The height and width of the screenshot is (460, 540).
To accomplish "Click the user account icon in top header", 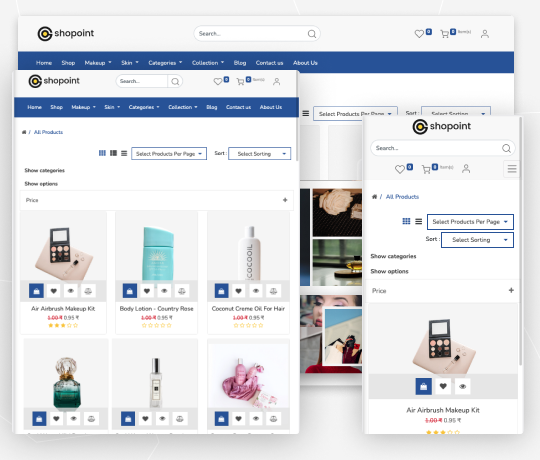I will tap(485, 34).
